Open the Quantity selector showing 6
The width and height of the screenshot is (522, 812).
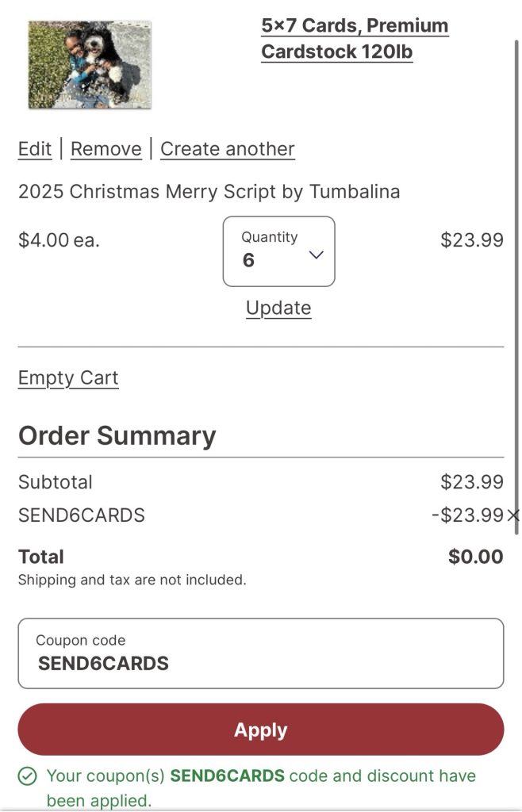click(278, 251)
